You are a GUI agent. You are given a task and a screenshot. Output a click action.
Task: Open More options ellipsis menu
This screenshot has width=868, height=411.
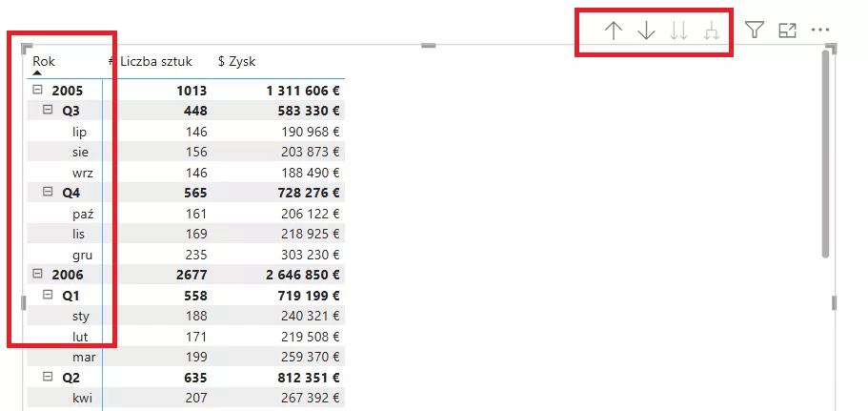[x=820, y=31]
